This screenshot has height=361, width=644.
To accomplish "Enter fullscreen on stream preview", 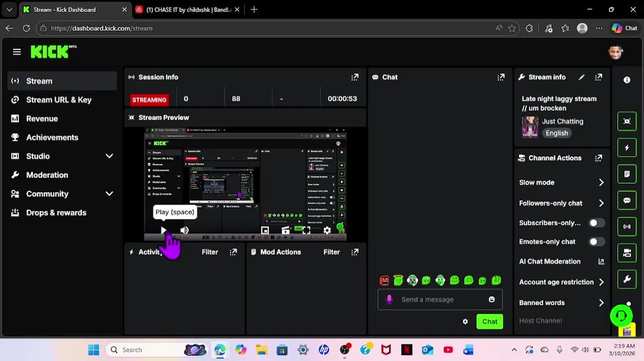I will click(306, 231).
